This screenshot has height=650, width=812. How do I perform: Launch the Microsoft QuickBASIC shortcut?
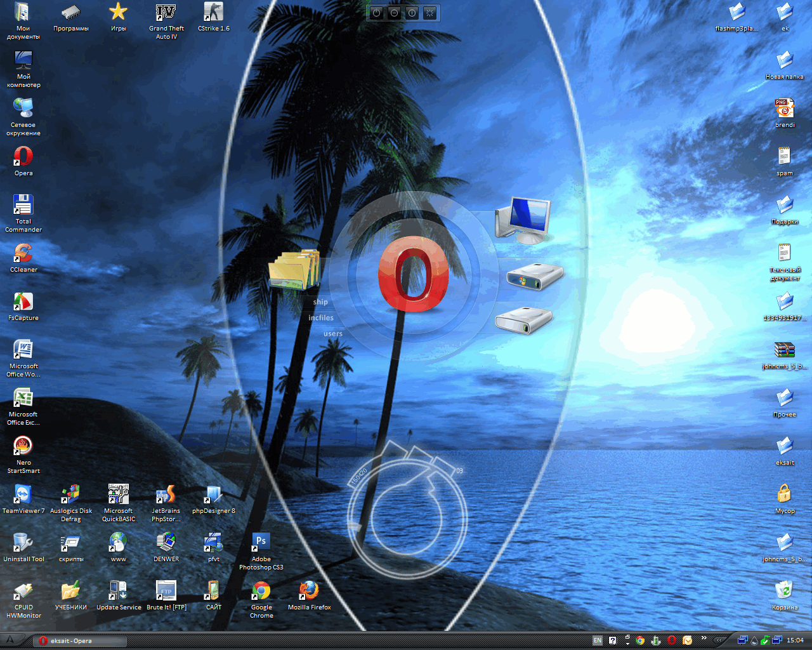(x=119, y=503)
